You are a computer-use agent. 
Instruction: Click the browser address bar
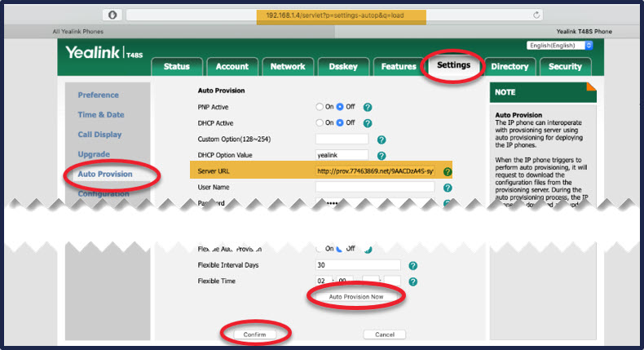tap(335, 16)
